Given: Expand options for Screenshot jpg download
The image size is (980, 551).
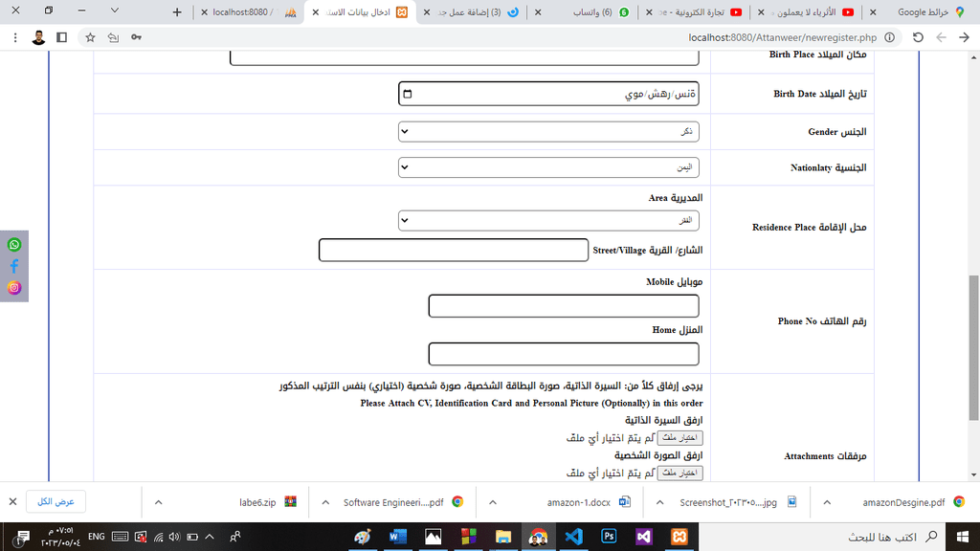Looking at the screenshot, I should click(x=659, y=501).
